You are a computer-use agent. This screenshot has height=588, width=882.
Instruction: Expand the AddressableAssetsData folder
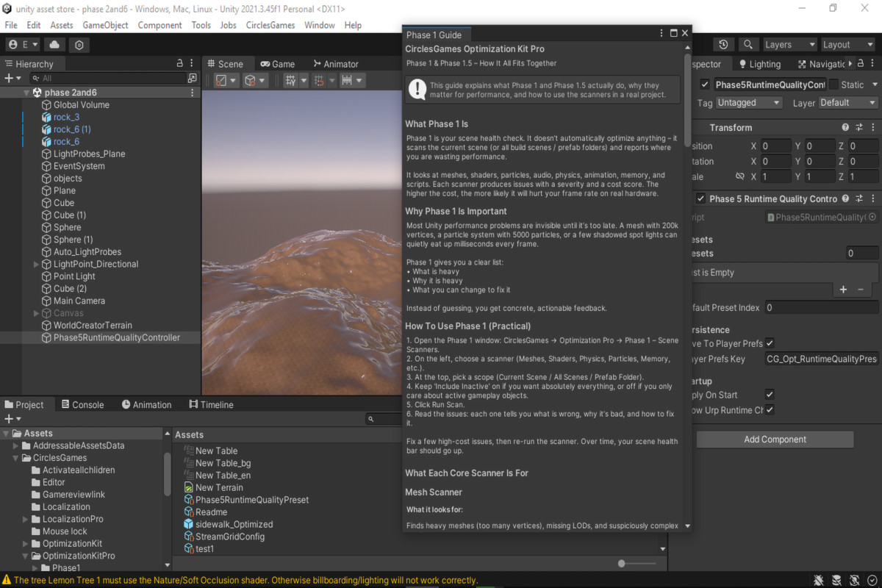tap(16, 445)
